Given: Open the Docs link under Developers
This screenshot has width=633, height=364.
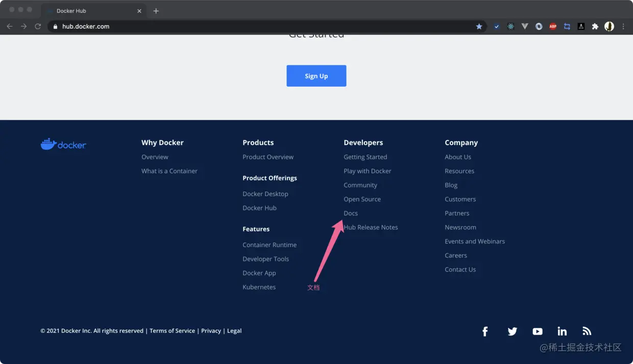Looking at the screenshot, I should pyautogui.click(x=351, y=213).
